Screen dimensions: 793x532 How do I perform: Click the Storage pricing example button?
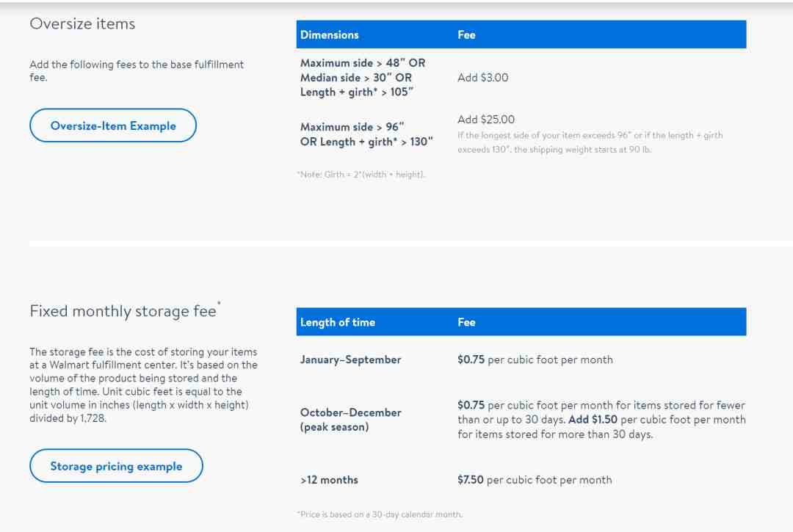[x=116, y=466]
